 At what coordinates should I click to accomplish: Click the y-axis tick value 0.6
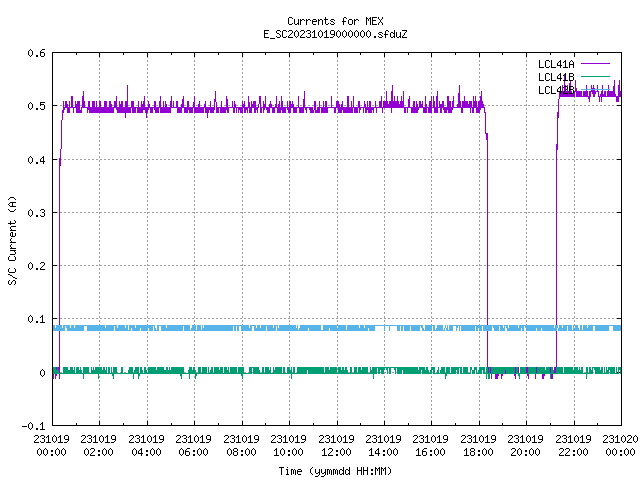tap(36, 53)
